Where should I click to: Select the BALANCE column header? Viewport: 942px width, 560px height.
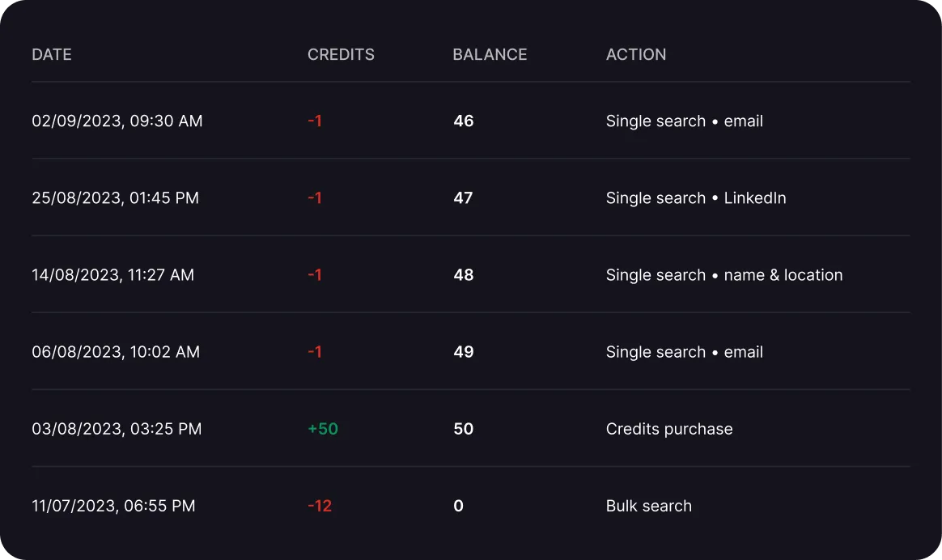point(490,55)
